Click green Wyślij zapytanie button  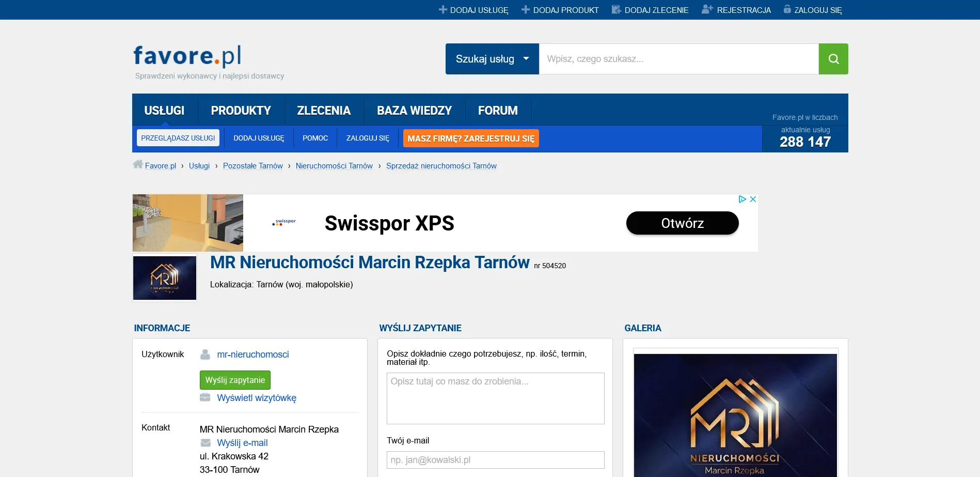235,380
